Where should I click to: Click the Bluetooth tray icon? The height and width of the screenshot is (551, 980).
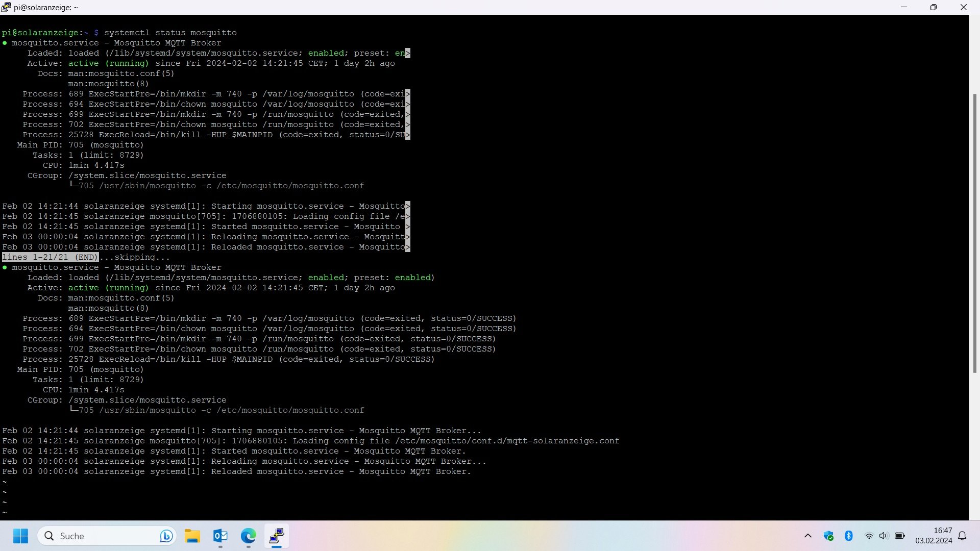tap(849, 536)
